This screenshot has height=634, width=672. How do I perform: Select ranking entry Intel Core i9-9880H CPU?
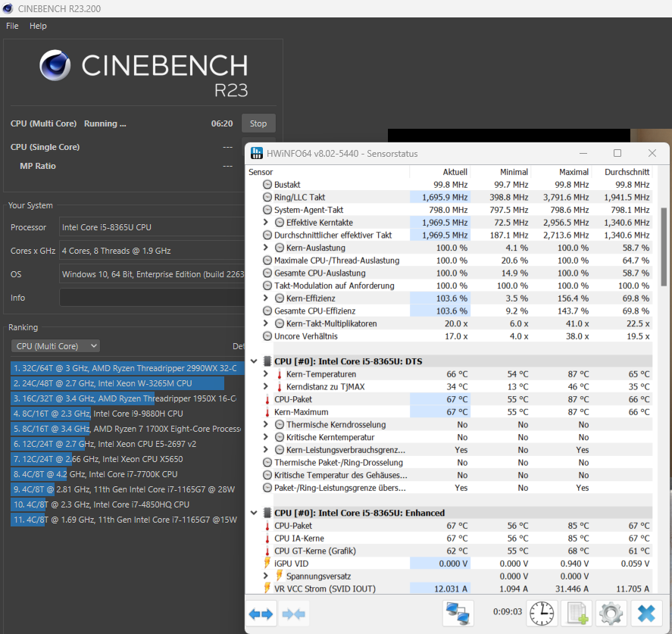pos(127,414)
